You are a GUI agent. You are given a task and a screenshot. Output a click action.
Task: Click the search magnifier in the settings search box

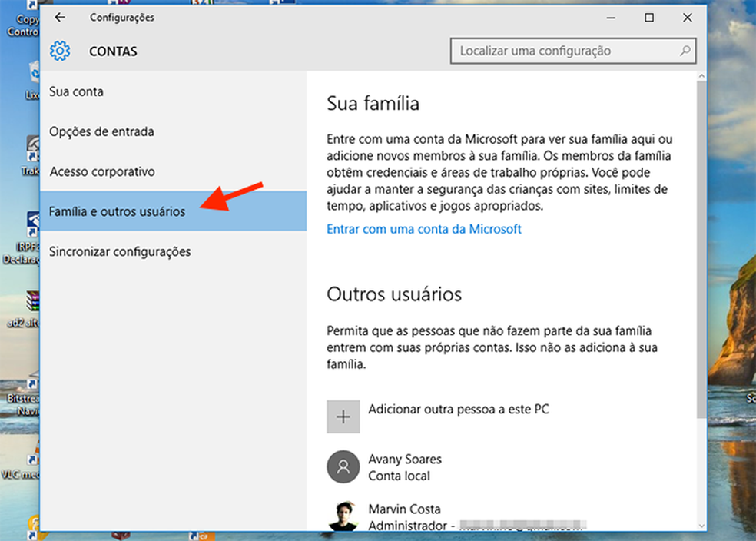click(x=683, y=51)
